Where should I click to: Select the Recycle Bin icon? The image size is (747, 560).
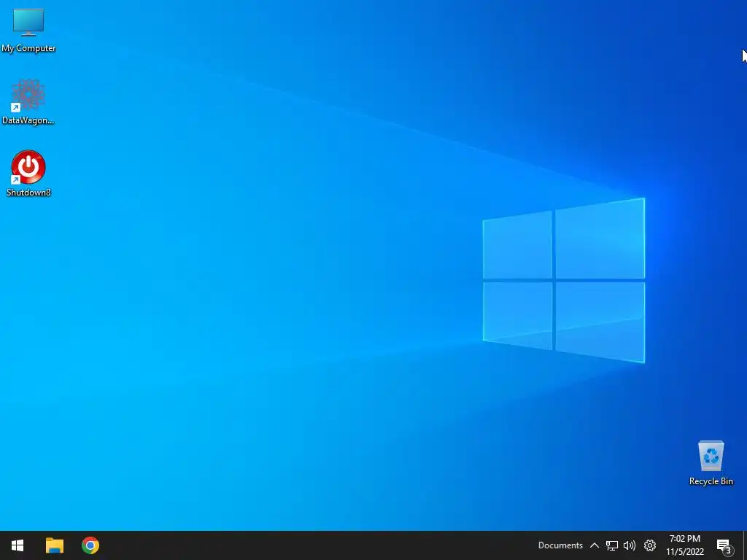pos(711,463)
